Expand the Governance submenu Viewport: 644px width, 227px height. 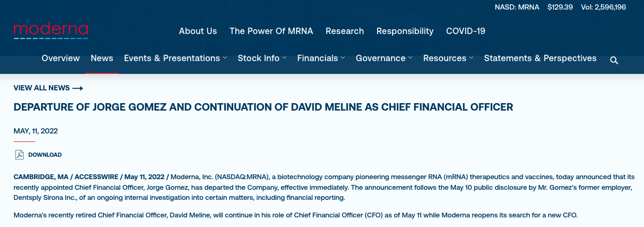[x=384, y=58]
